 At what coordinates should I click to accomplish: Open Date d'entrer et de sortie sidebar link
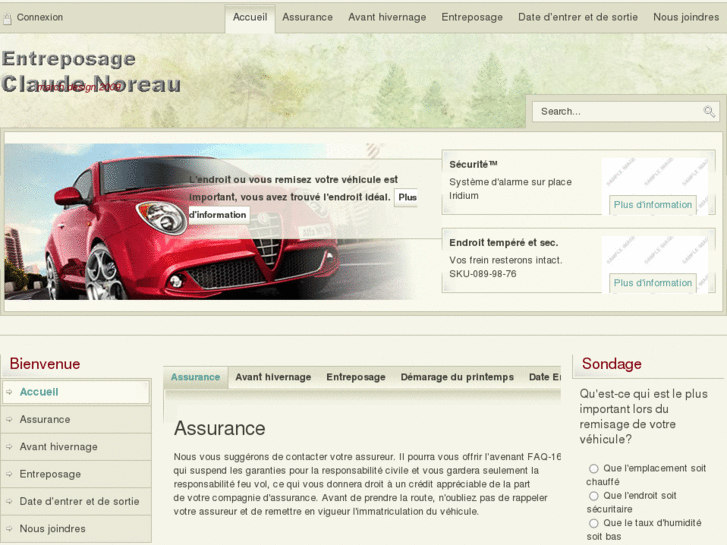[x=76, y=501]
